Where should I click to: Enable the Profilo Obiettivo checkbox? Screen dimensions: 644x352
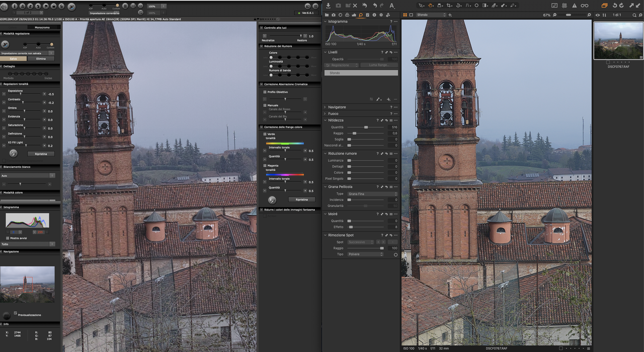tap(265, 92)
